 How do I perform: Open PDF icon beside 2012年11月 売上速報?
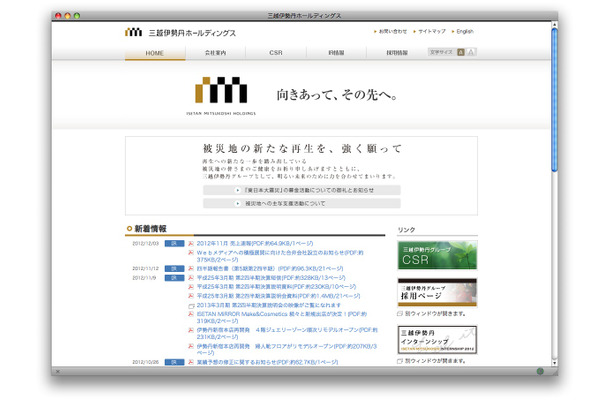click(x=191, y=244)
